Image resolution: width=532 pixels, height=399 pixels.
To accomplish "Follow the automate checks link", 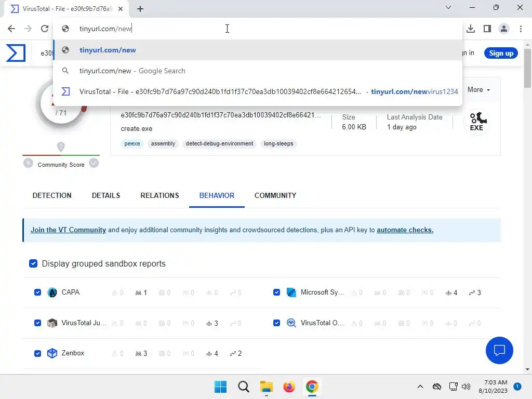I will 405,230.
